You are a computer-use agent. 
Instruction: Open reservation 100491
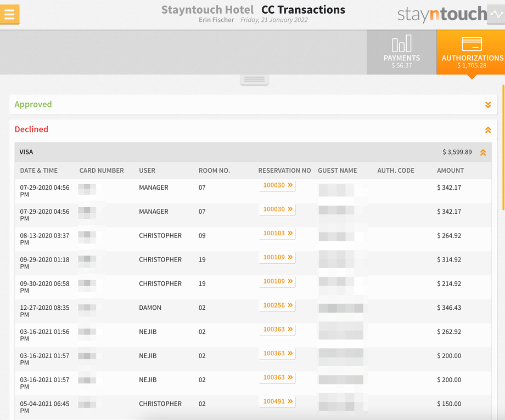(278, 401)
